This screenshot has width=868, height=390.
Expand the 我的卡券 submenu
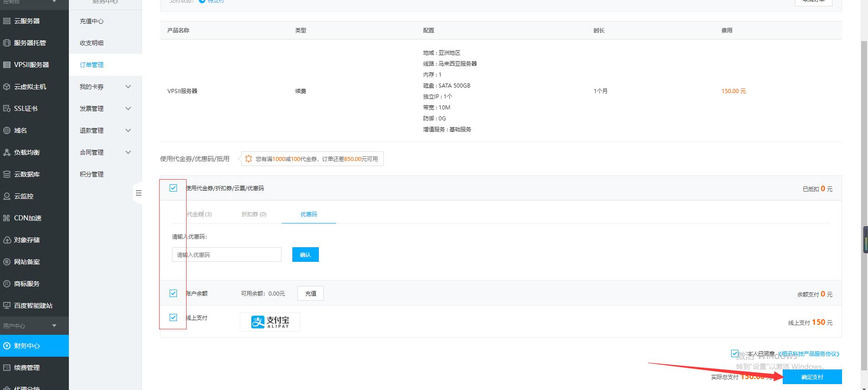pyautogui.click(x=128, y=87)
